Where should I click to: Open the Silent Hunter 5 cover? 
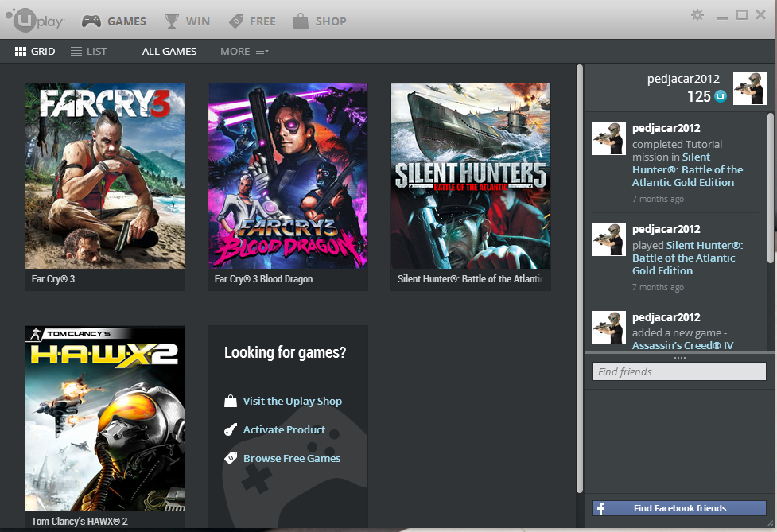click(x=471, y=176)
